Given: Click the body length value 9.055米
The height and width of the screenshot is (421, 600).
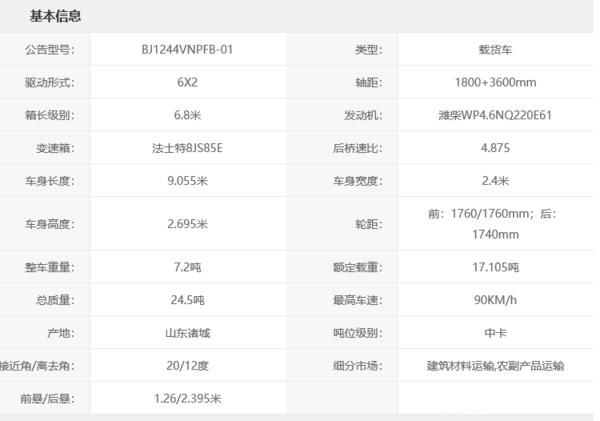Looking at the screenshot, I should [x=187, y=181].
